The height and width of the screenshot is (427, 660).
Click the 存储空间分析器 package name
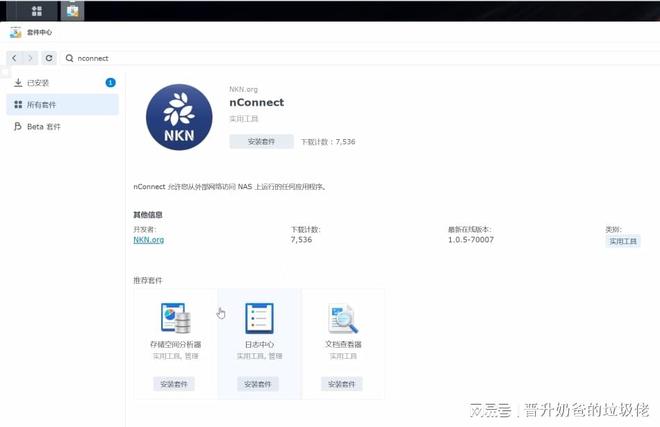176,344
